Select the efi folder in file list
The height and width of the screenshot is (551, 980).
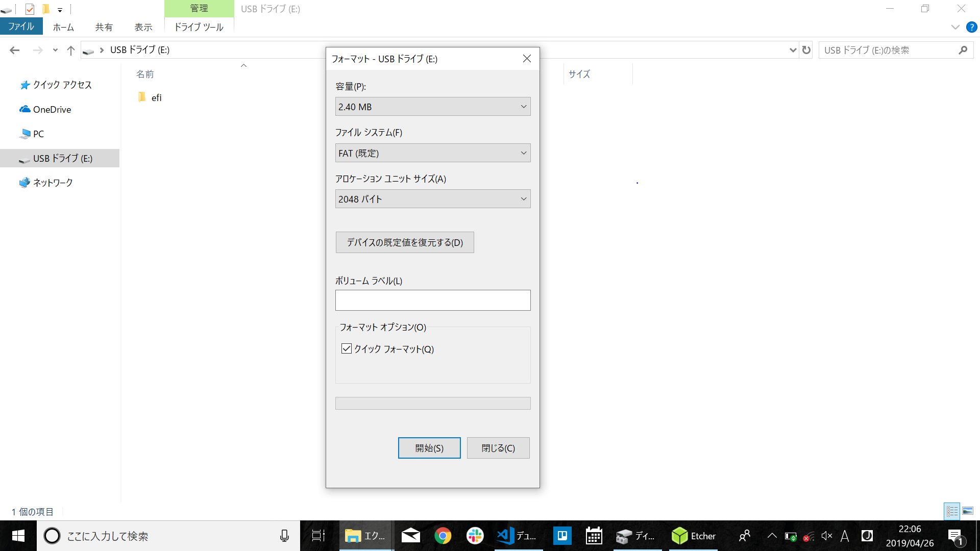pyautogui.click(x=156, y=97)
